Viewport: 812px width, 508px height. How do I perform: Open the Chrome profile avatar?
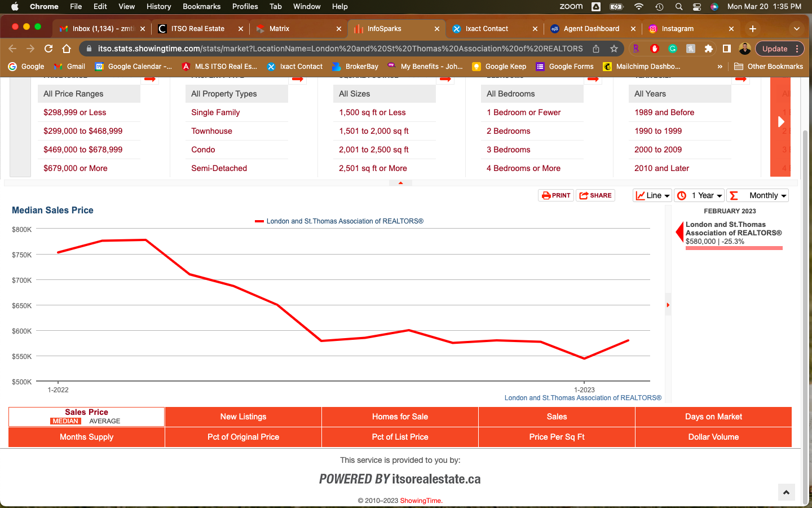tap(745, 49)
